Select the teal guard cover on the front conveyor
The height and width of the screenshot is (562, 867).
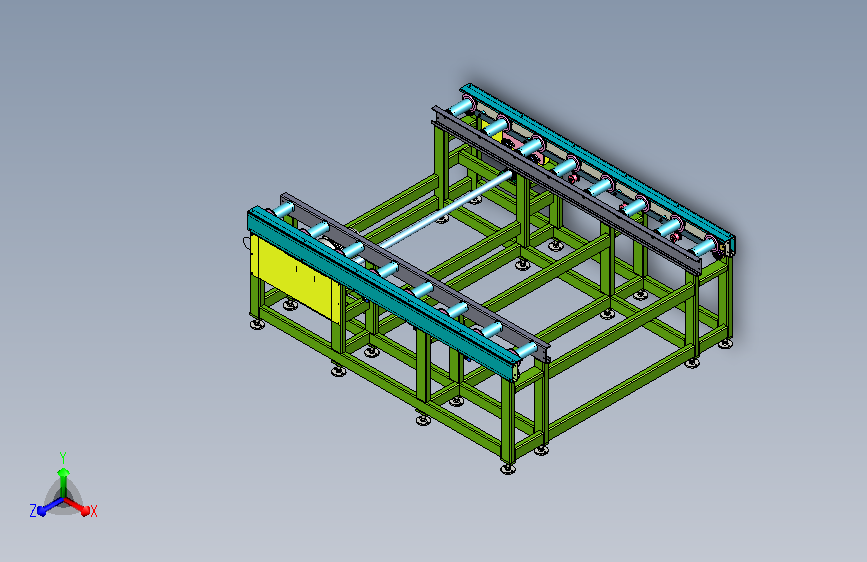(x=382, y=293)
